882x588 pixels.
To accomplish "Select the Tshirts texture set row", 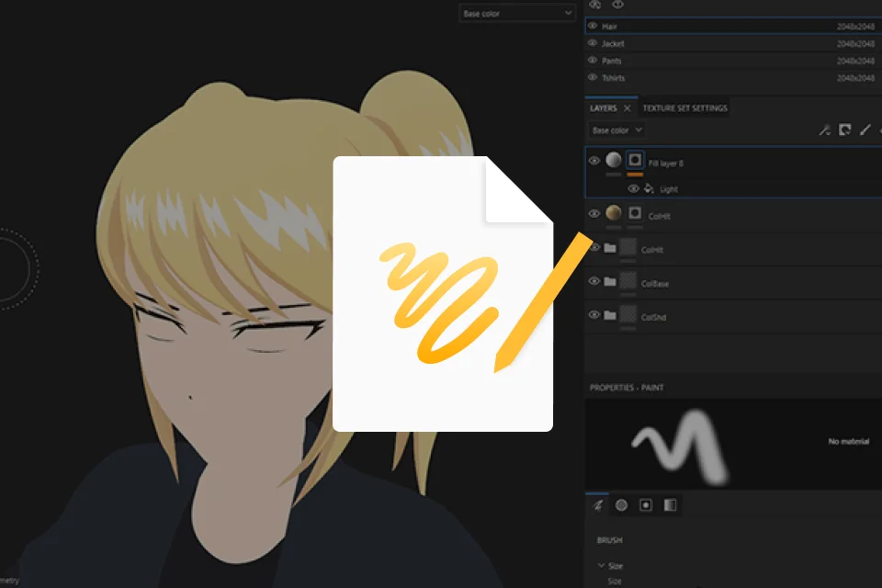I will click(x=733, y=78).
